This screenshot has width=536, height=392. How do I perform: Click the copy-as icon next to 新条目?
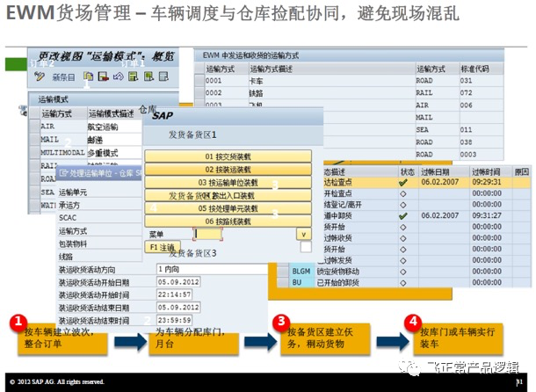tap(88, 76)
